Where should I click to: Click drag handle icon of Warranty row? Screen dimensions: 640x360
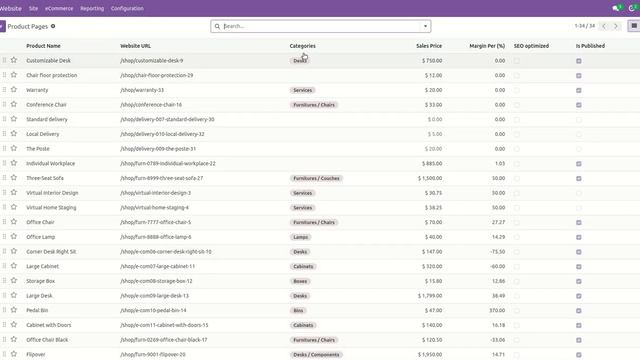4,89
